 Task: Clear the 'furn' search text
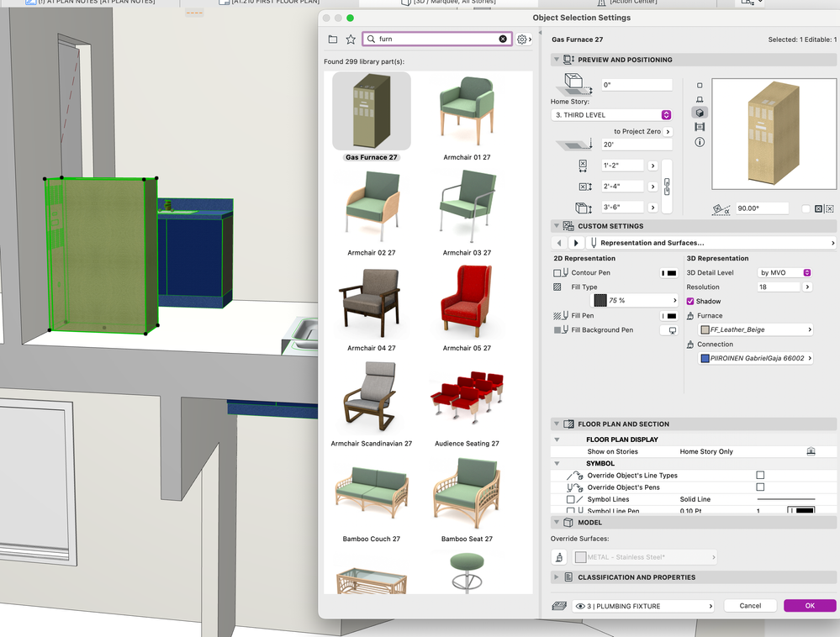(503, 39)
